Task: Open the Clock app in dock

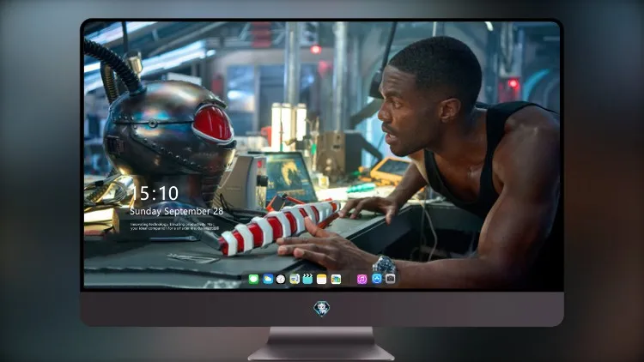Action: click(281, 279)
